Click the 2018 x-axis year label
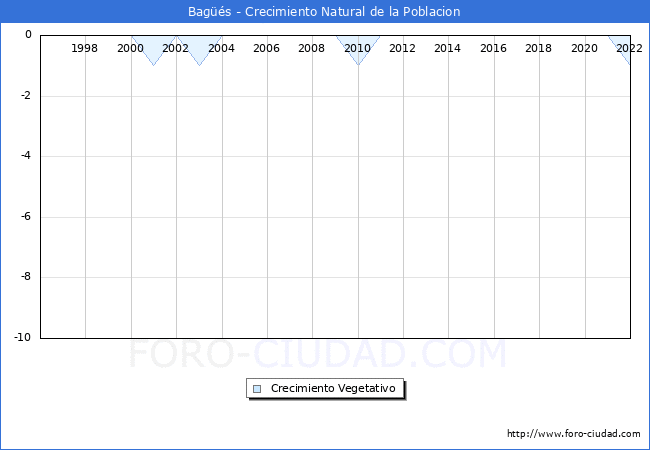The image size is (650, 450). click(538, 48)
